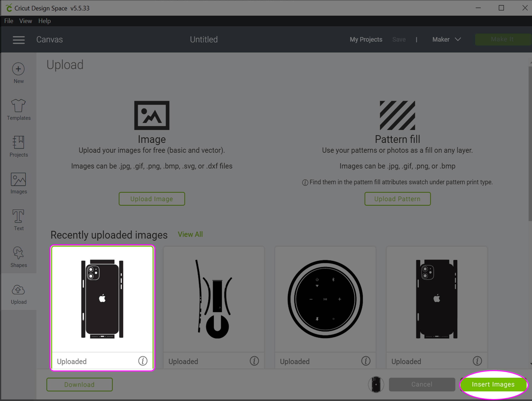
Task: Show info for the curved strips upload
Action: click(254, 361)
